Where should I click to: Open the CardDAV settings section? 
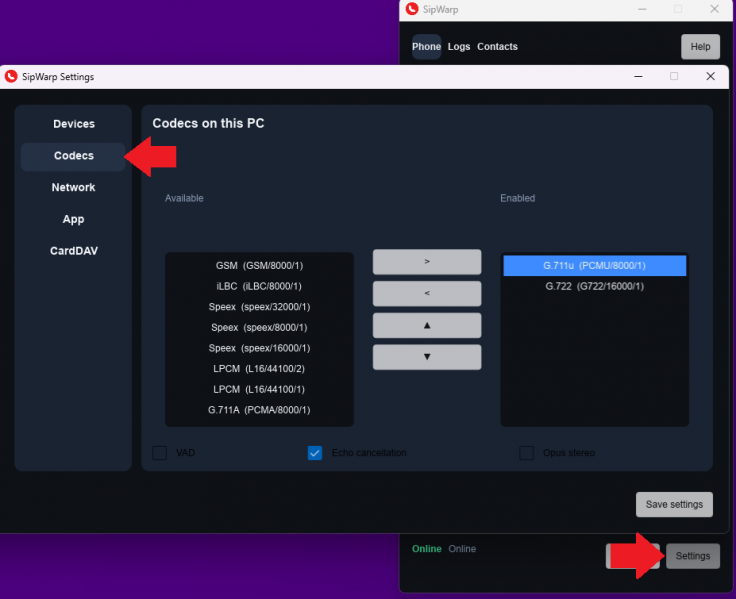[x=74, y=251]
